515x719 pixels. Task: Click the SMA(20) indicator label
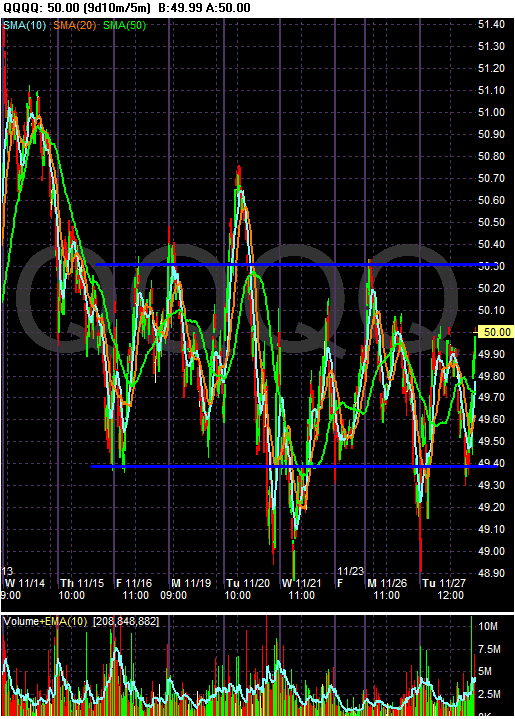tap(75, 25)
